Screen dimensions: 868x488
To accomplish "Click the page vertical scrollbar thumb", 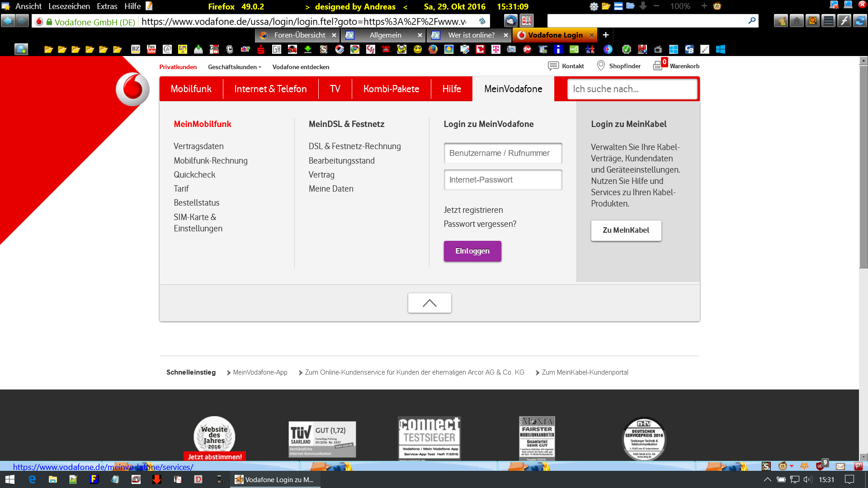I will pyautogui.click(x=863, y=167).
